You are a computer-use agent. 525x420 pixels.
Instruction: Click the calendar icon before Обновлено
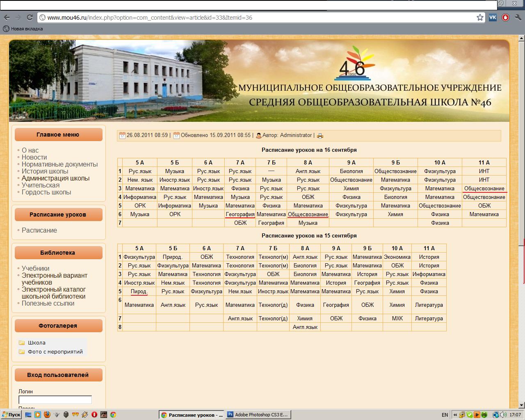[176, 135]
